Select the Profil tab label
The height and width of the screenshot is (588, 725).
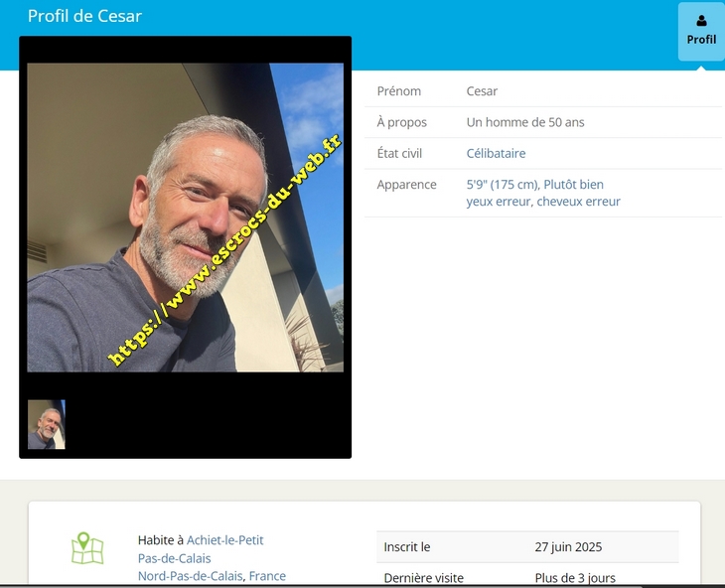click(x=701, y=40)
